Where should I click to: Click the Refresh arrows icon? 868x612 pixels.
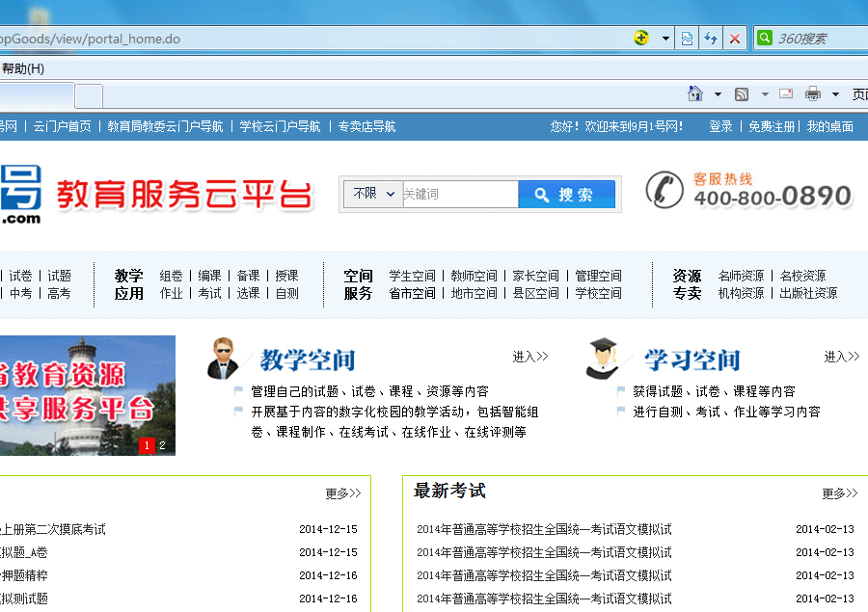tap(711, 39)
